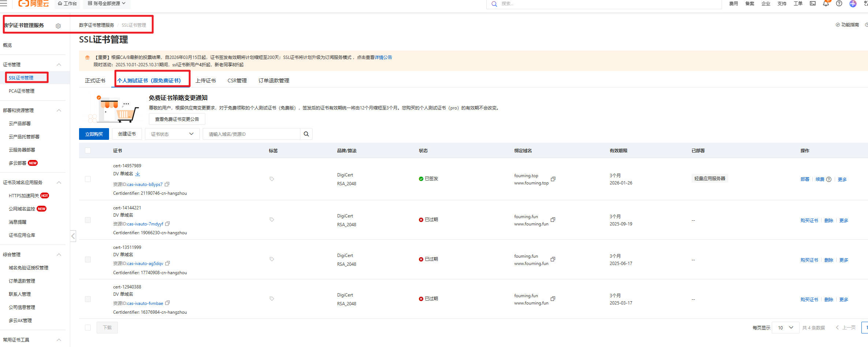This screenshot has height=347, width=868.
Task: Copy resource ID cas-ivauto-b8yps7
Action: click(167, 184)
